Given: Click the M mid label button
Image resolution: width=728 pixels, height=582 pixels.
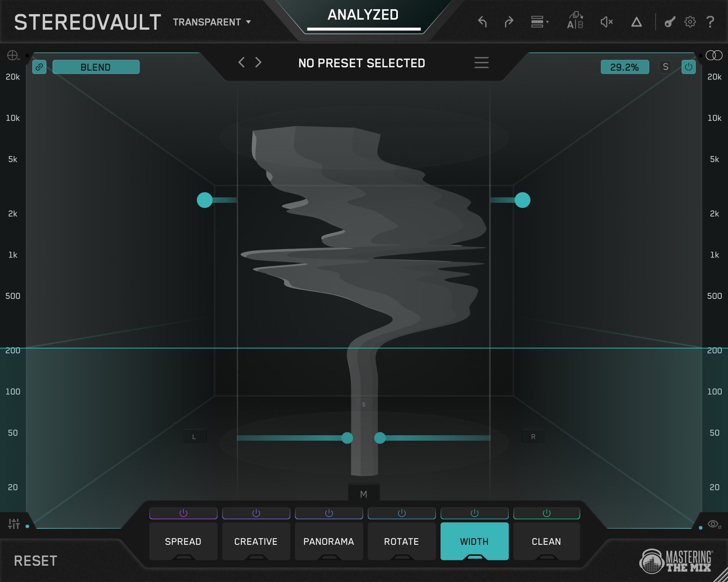Looking at the screenshot, I should (364, 494).
